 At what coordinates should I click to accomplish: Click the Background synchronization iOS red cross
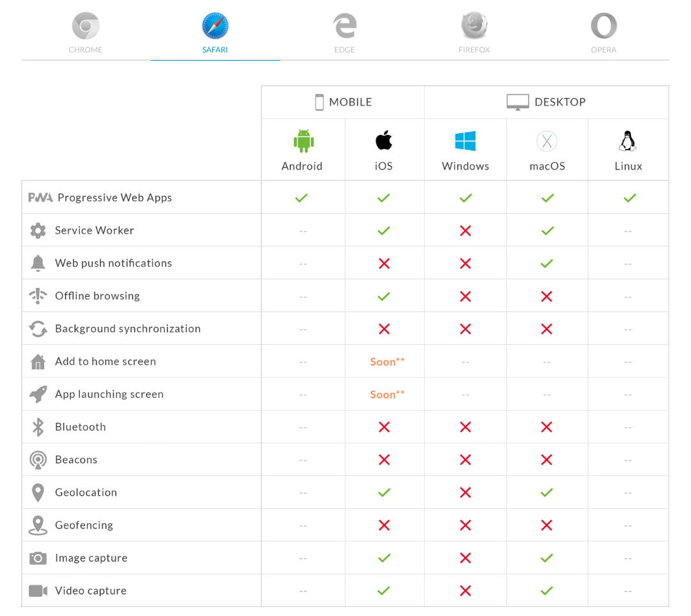pos(385,329)
